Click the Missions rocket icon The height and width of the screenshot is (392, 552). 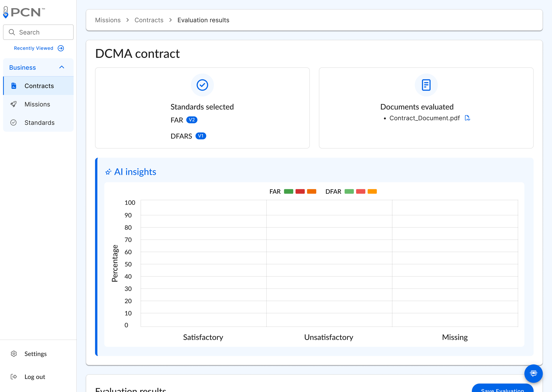[14, 104]
